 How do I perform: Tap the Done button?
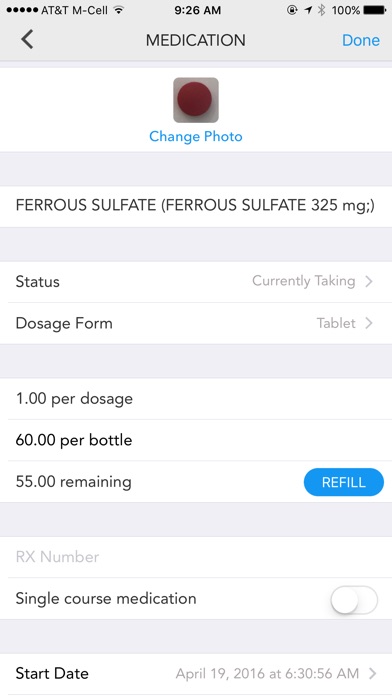pos(360,40)
